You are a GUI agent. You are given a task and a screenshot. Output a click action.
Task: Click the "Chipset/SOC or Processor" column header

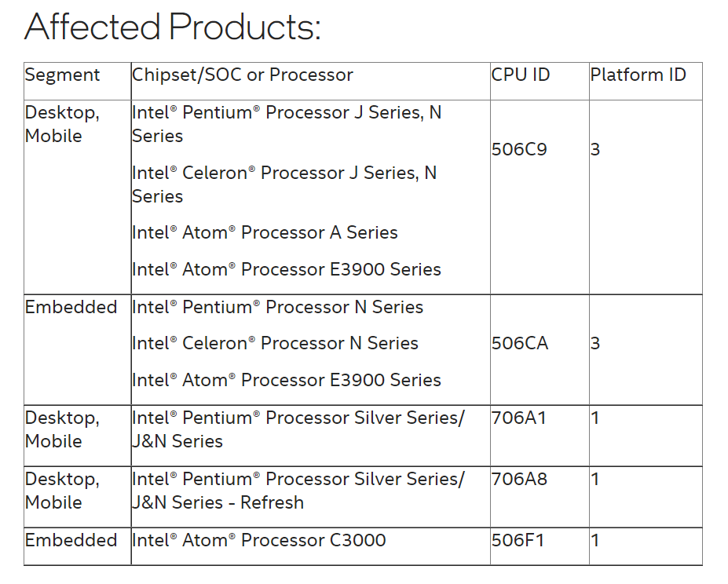tap(243, 75)
